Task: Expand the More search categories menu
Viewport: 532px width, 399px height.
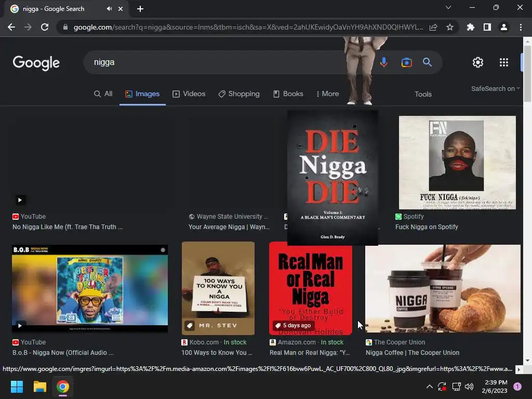Action: [x=327, y=94]
